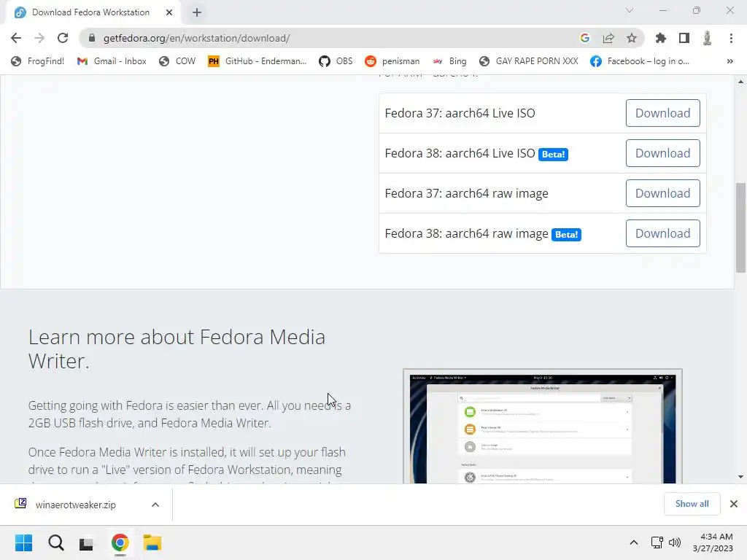
Task: Close the downloads bar
Action: [x=734, y=504]
